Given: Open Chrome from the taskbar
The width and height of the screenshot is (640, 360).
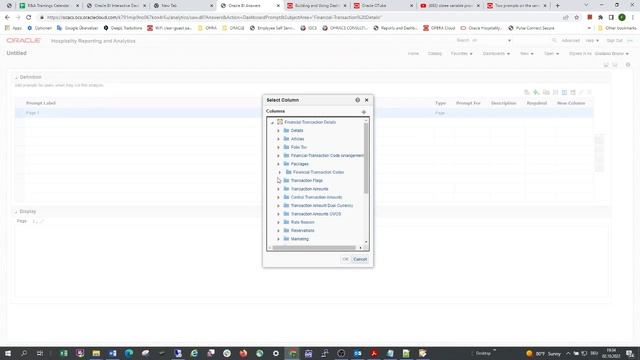Looking at the screenshot, I should pos(292,353).
